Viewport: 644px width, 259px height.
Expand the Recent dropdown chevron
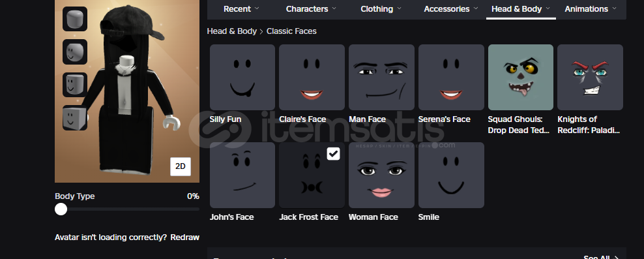257,8
